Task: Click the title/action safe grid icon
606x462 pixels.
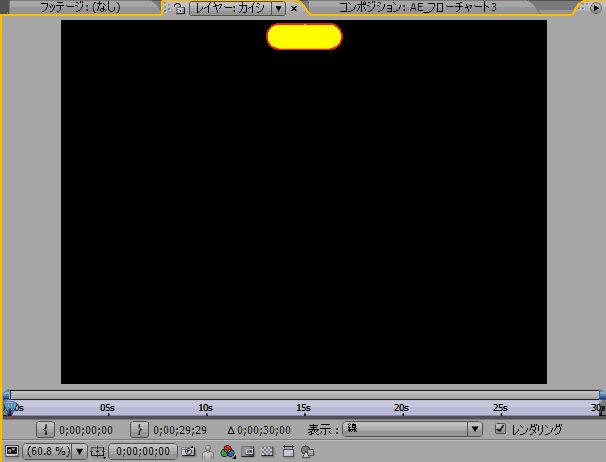Action: pyautogui.click(x=98, y=452)
